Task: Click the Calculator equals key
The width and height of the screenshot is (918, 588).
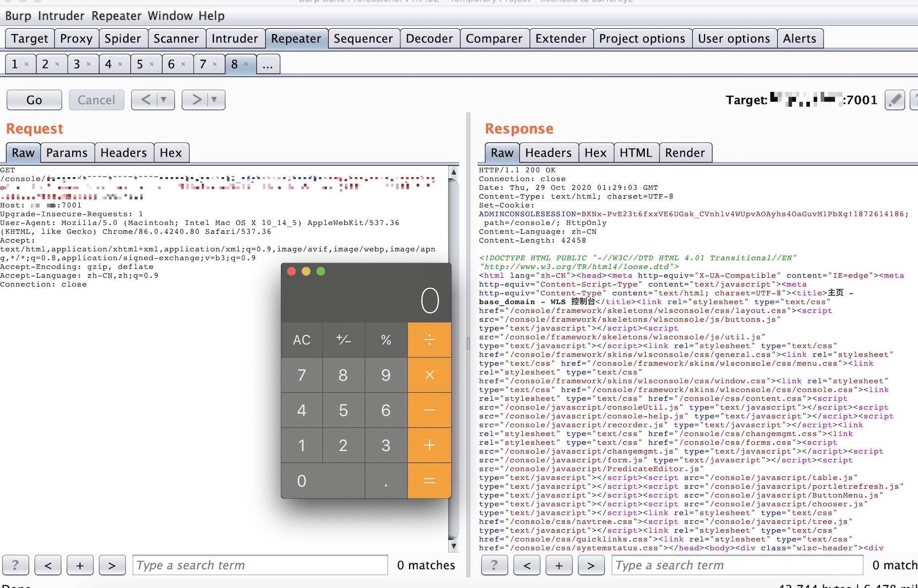Action: 429,481
